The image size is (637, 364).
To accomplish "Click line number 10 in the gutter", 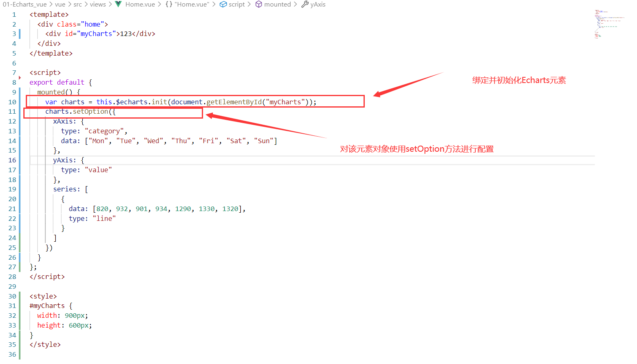I will point(12,102).
